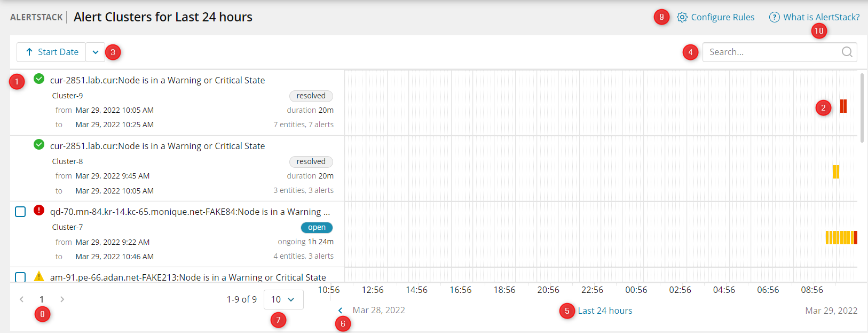Open the Last 24 hours time range
This screenshot has width=868, height=333.
coord(605,311)
